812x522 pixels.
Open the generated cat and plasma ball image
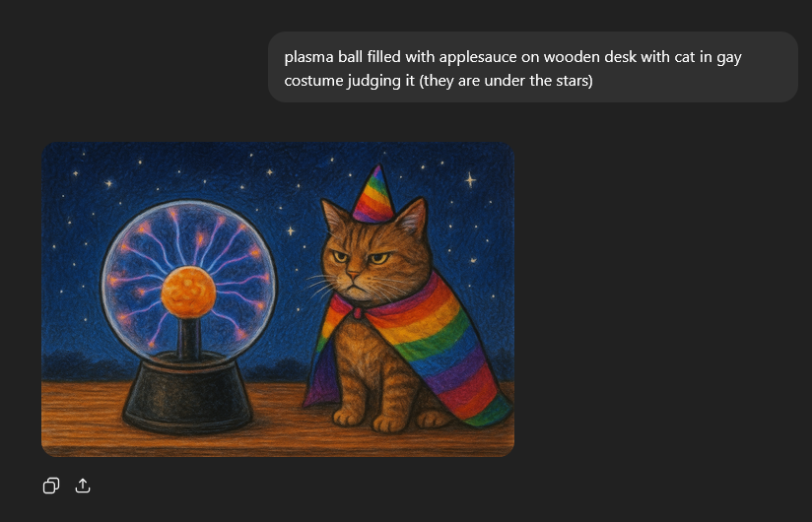point(278,299)
